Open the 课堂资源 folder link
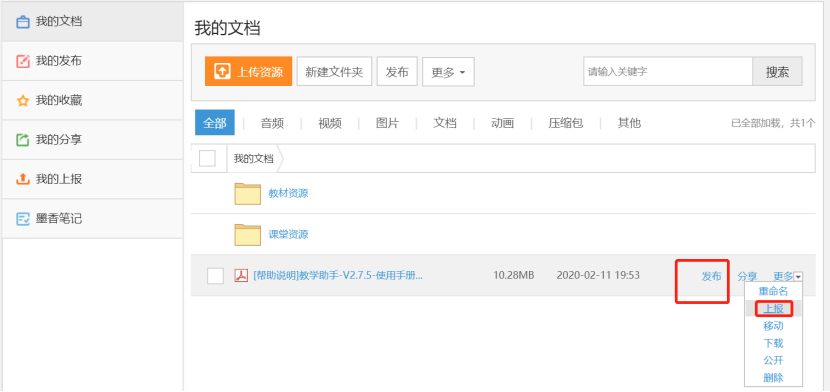 pos(288,234)
